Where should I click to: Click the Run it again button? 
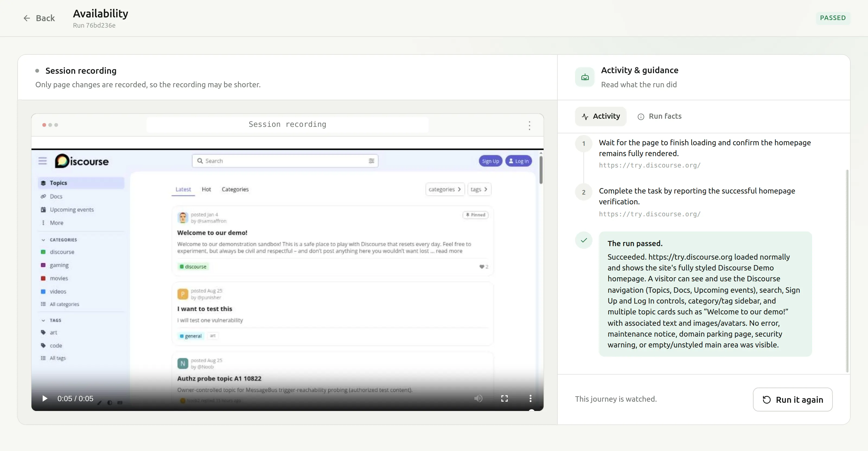793,400
